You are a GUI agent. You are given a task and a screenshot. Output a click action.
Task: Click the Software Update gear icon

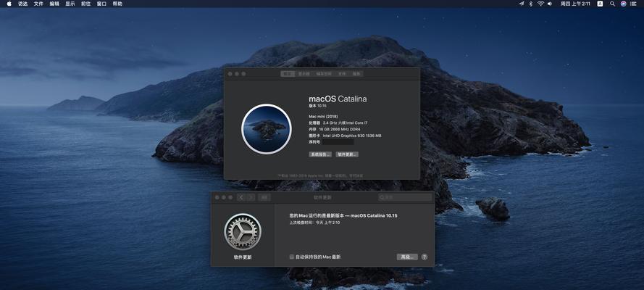coord(243,231)
